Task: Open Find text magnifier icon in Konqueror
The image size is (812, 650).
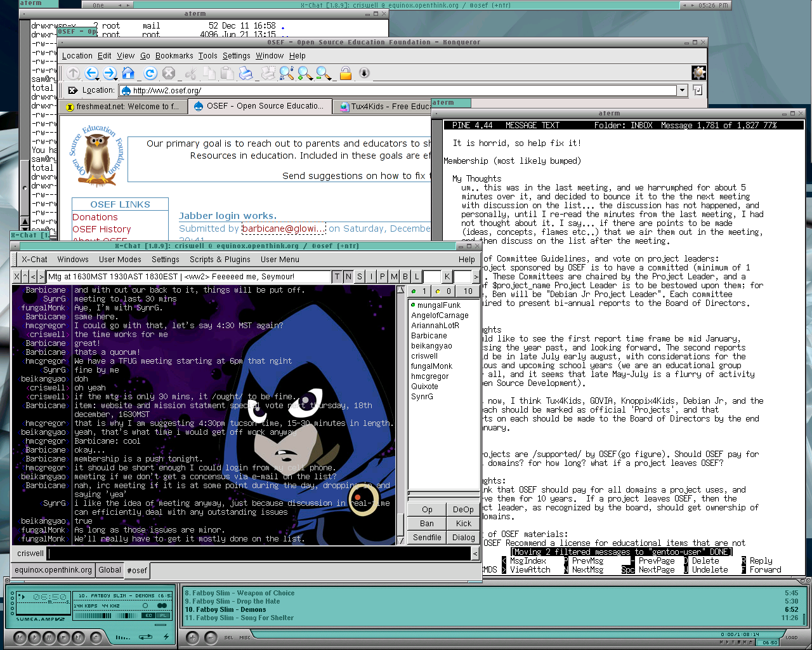Action: tap(286, 73)
